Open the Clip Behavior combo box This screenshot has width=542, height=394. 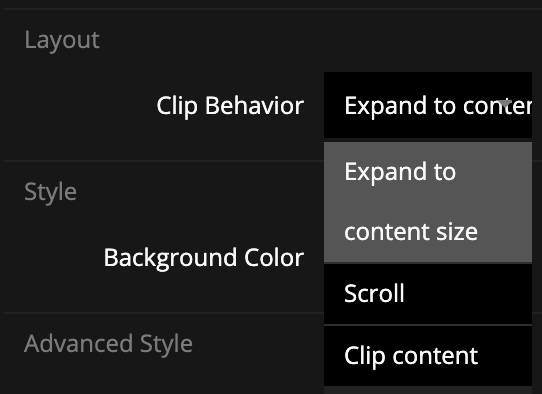tap(428, 105)
